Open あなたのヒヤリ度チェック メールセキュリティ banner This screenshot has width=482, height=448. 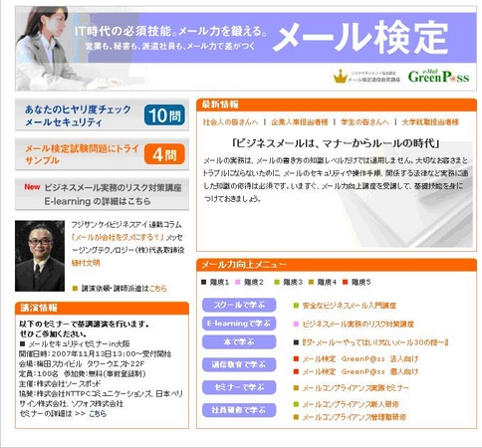click(x=102, y=114)
